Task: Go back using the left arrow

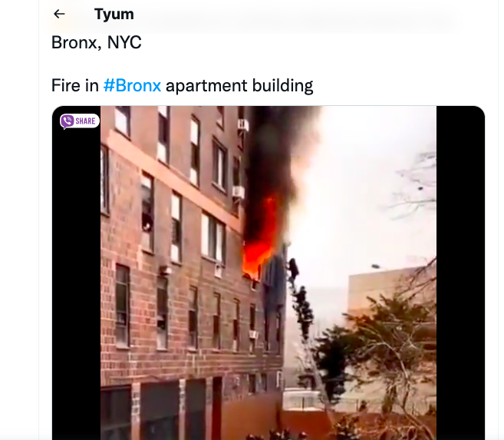Action: [59, 14]
